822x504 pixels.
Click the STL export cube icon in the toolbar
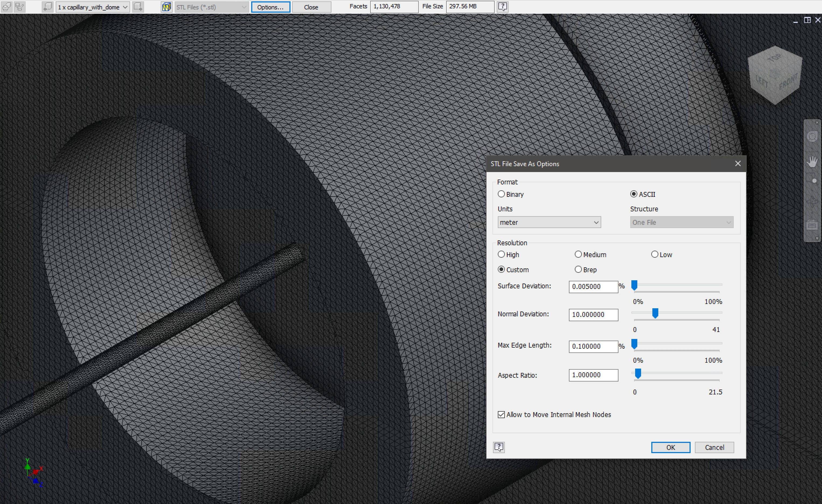tap(166, 7)
